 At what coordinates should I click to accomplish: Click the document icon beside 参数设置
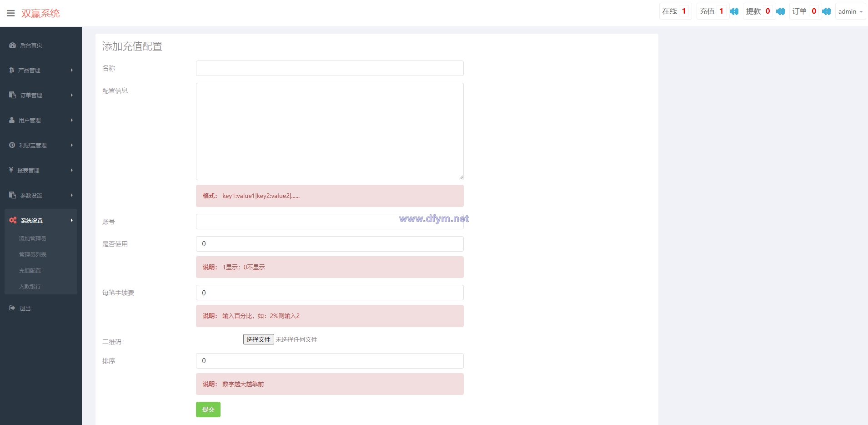point(13,195)
